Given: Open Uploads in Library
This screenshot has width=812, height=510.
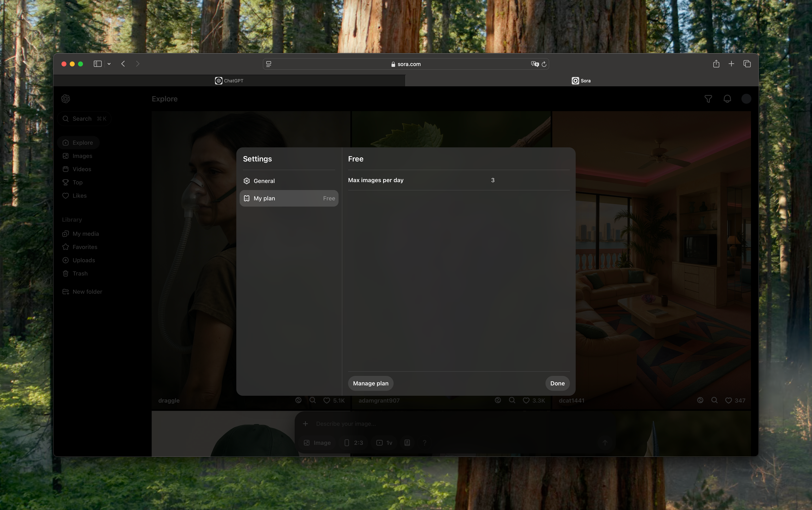Looking at the screenshot, I should pos(79,260).
